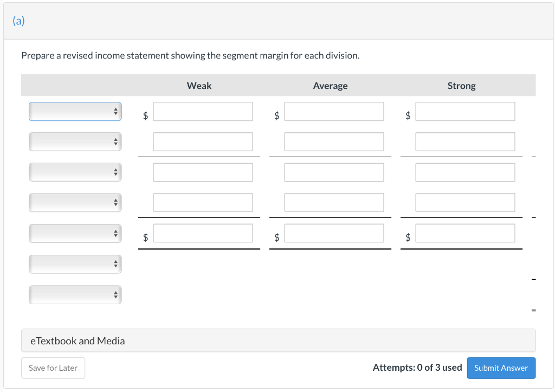Click the first-row Strong amount field

pyautogui.click(x=465, y=112)
